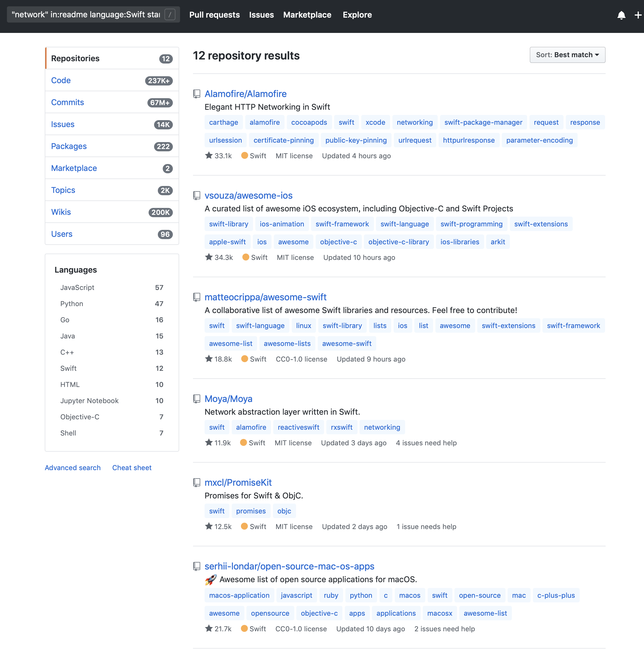Click the slash shortcut icon in search
Viewport: 644px width, 659px height.
tap(170, 14)
